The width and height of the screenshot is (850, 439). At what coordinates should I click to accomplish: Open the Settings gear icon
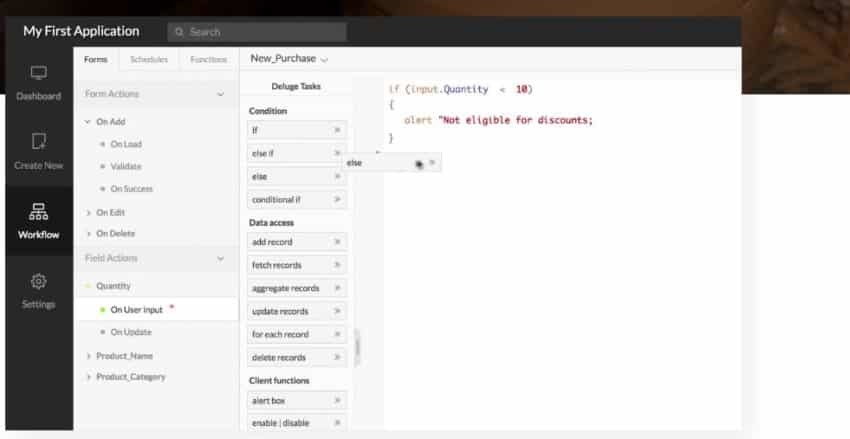(39, 281)
